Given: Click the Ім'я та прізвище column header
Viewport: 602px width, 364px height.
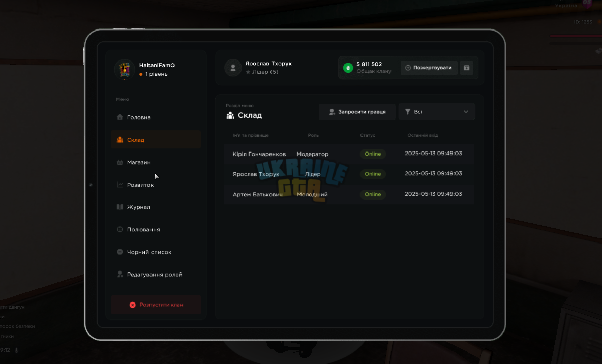Looking at the screenshot, I should (x=251, y=135).
